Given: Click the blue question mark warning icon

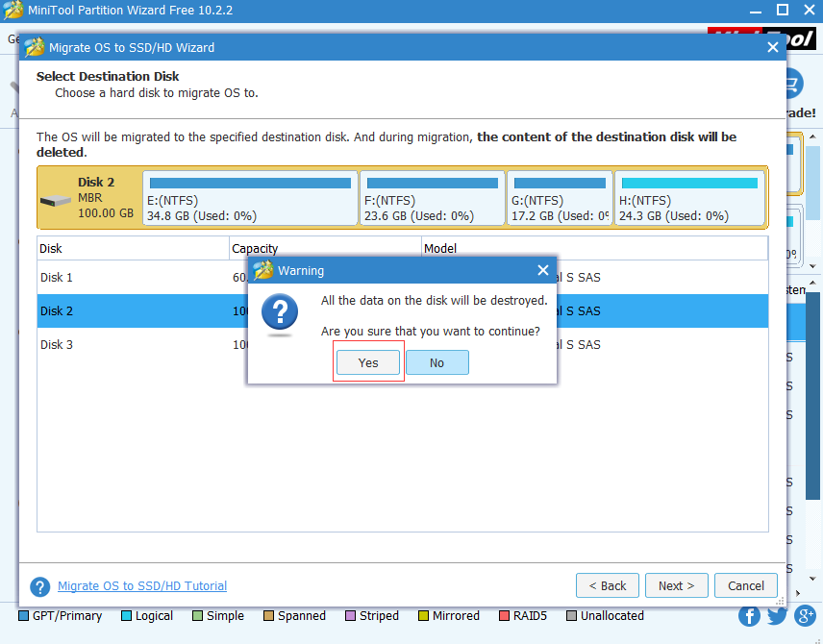Looking at the screenshot, I should (280, 313).
